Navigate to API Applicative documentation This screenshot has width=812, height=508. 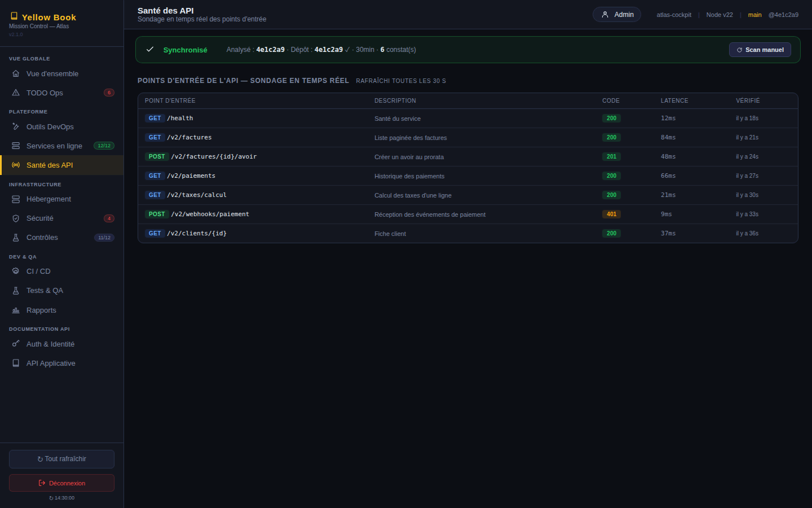61,363
